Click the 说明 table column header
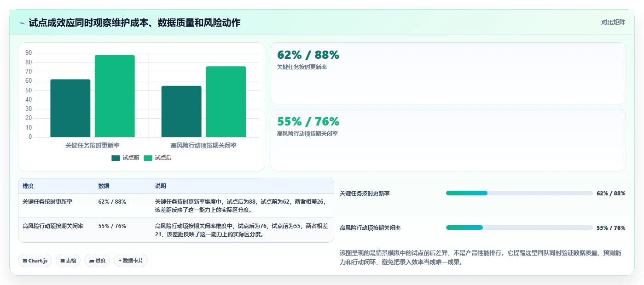Image resolution: width=644 pixels, height=285 pixels. click(161, 186)
